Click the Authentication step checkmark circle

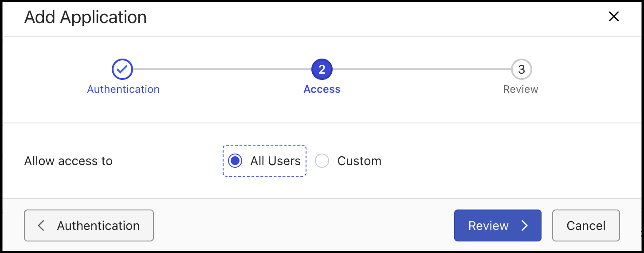122,69
